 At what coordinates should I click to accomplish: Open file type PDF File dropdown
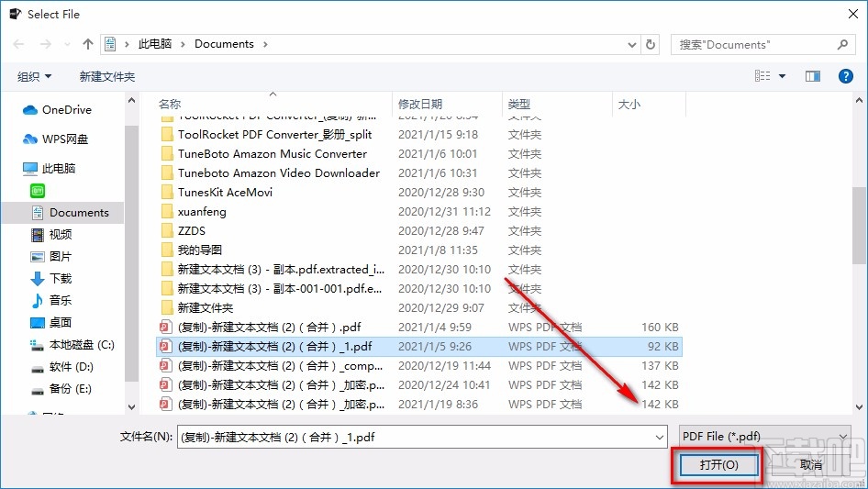tap(765, 437)
